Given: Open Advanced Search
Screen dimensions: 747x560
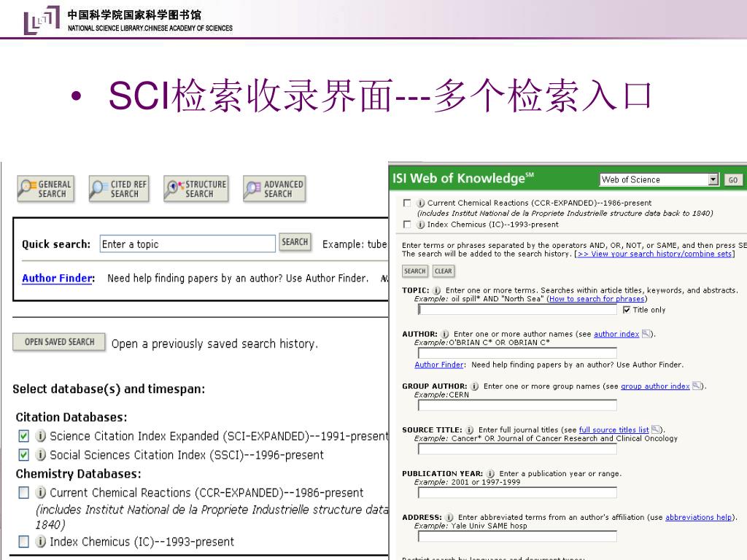Looking at the screenshot, I should point(274,189).
